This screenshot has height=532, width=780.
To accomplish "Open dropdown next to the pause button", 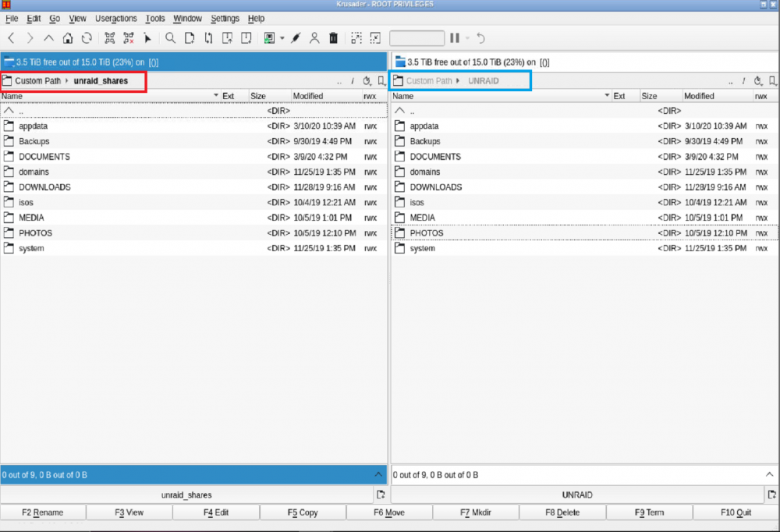I will tap(467, 38).
